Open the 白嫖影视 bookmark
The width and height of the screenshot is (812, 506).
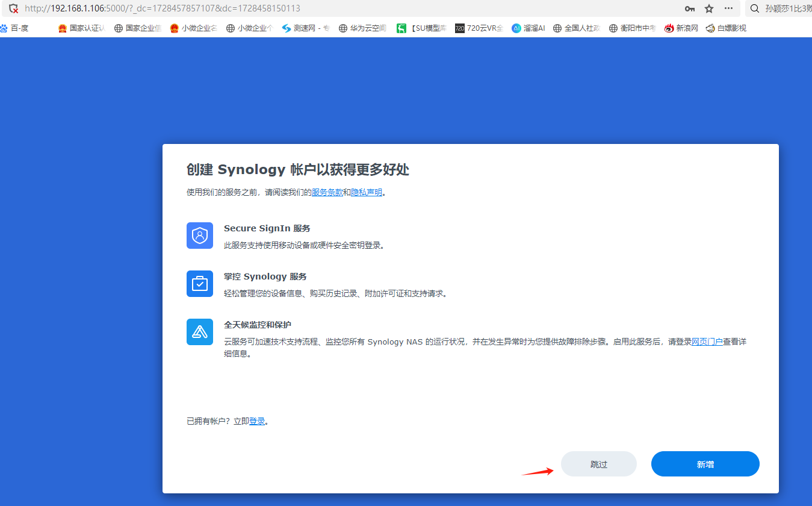click(x=726, y=28)
